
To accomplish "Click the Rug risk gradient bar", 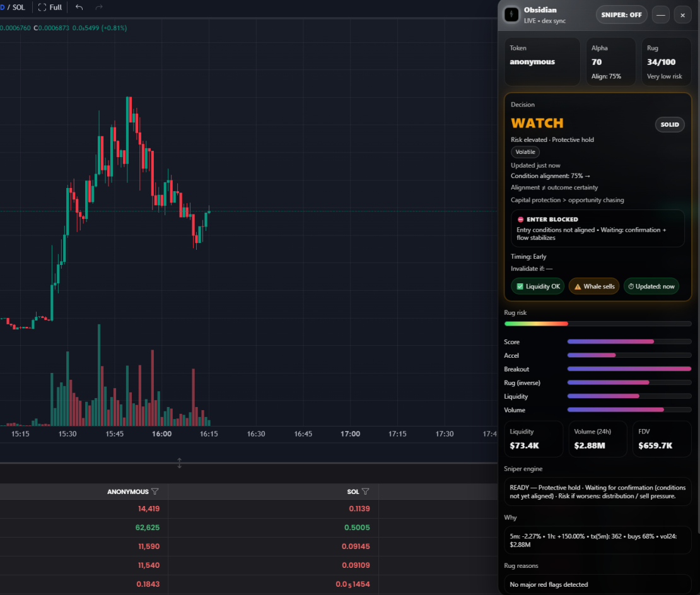I will [597, 324].
